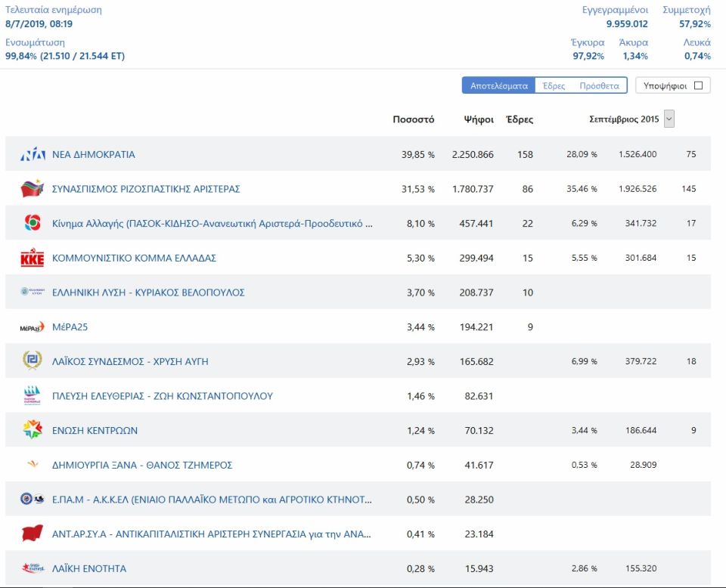Click the 2.250.866 votes value
This screenshot has height=588, width=726.
(x=473, y=154)
